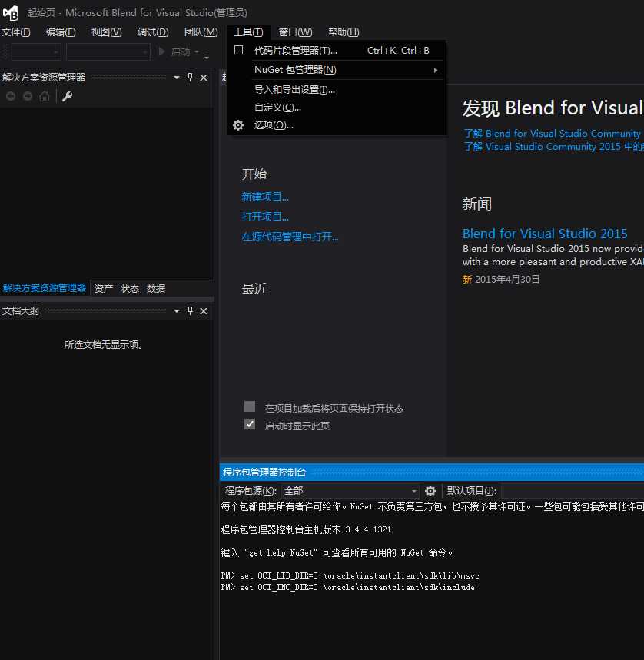Viewport: 644px width, 660px height.
Task: Switch to the 数据 tab
Action: [x=156, y=288]
